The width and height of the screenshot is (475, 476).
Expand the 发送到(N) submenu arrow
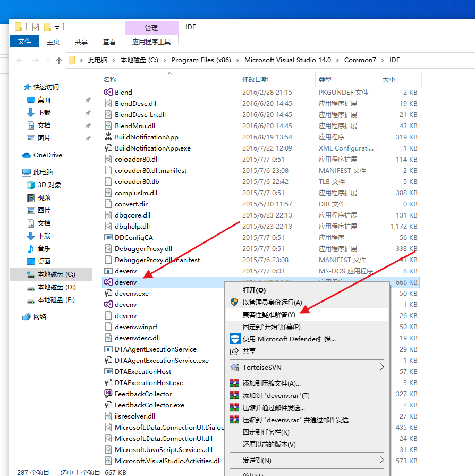381,460
